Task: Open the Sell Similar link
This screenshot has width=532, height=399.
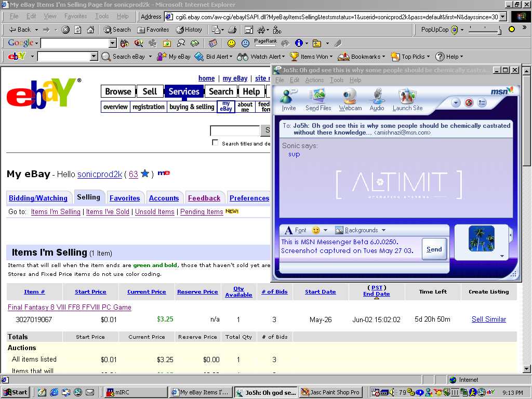Action: click(488, 320)
